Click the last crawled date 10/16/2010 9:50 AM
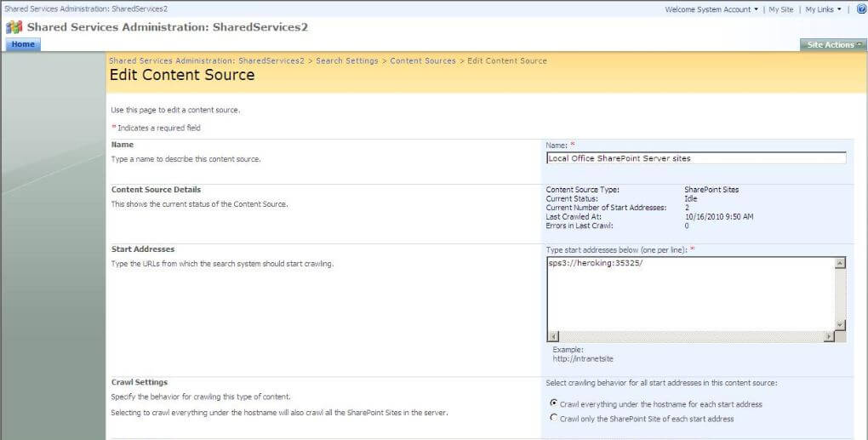This screenshot has width=868, height=440. (719, 217)
